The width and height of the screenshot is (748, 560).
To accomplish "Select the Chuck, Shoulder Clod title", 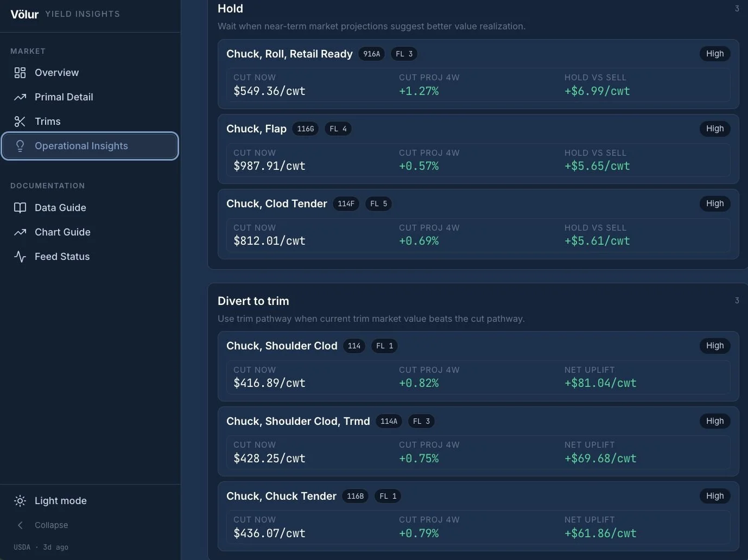I will (282, 346).
